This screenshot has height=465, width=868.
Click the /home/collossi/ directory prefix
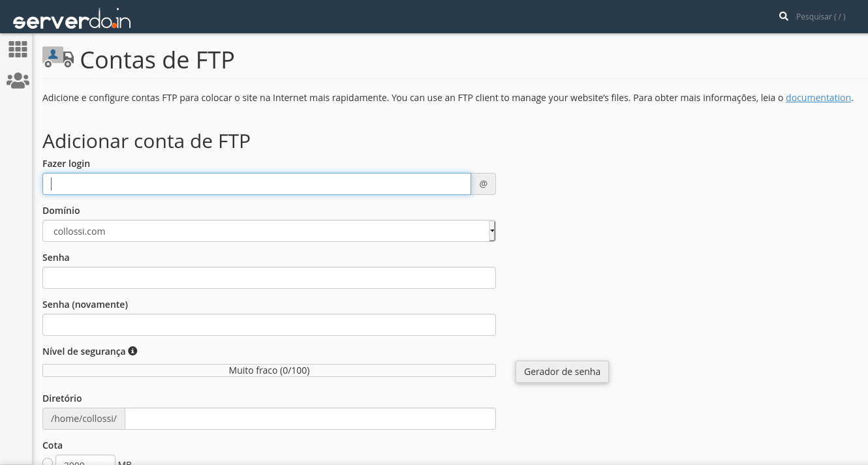(84, 419)
